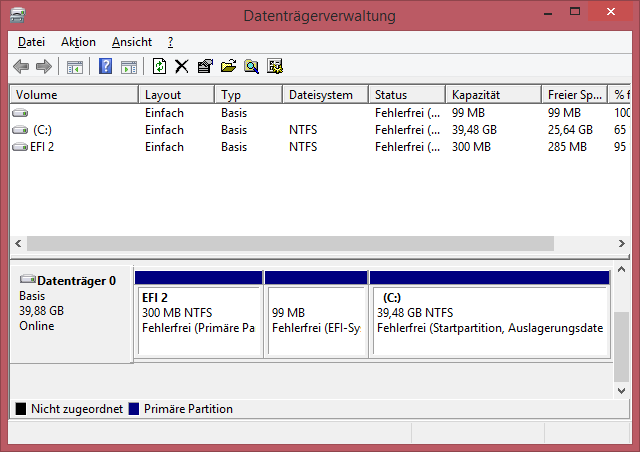The height and width of the screenshot is (452, 640).
Task: Toggle the action pane toolbar icon
Action: (x=129, y=67)
